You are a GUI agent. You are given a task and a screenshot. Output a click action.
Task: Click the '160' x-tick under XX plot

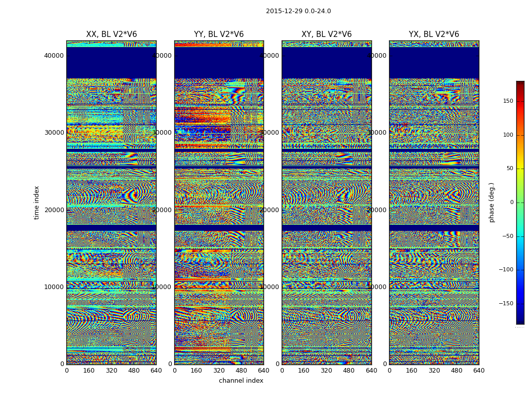[89, 371]
